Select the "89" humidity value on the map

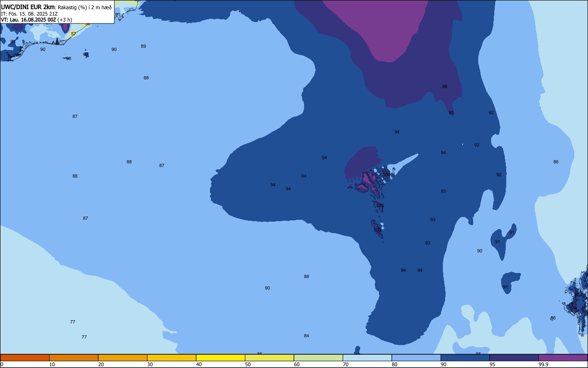(x=143, y=46)
